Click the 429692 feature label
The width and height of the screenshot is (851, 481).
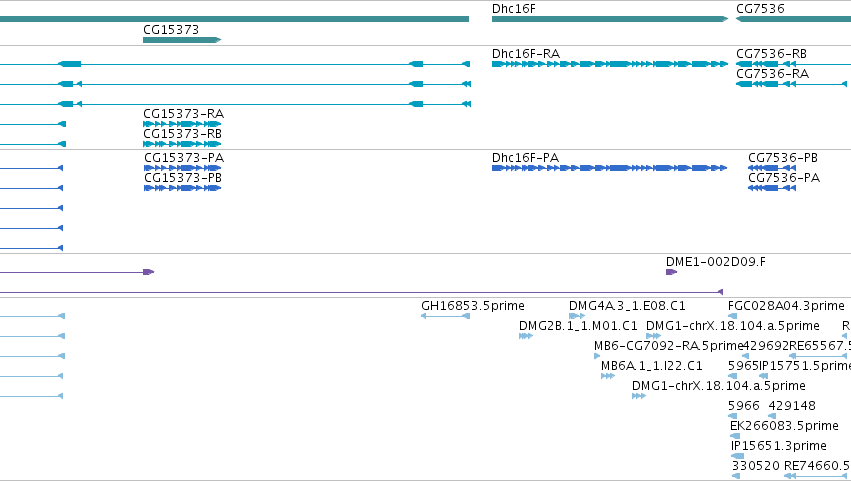[765, 346]
